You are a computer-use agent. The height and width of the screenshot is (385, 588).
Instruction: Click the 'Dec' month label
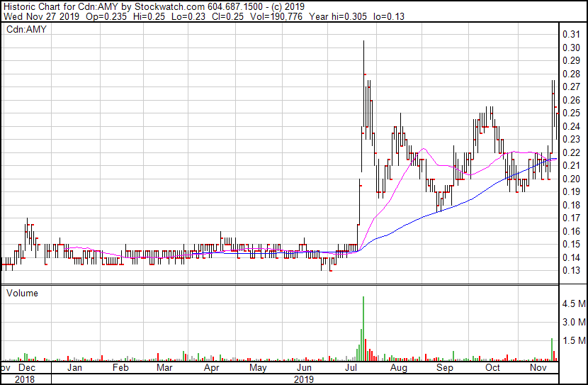[27, 367]
